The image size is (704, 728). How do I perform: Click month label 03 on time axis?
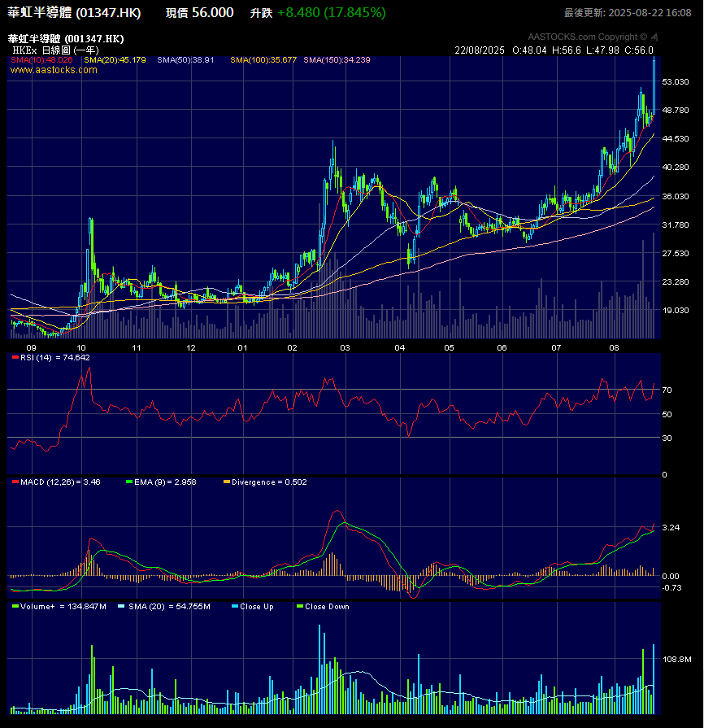pos(345,348)
